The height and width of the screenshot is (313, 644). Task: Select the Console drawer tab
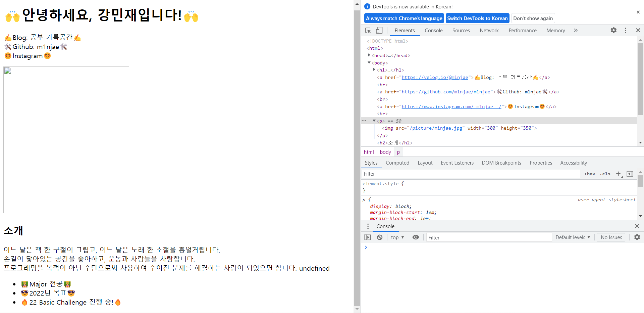[x=385, y=226]
